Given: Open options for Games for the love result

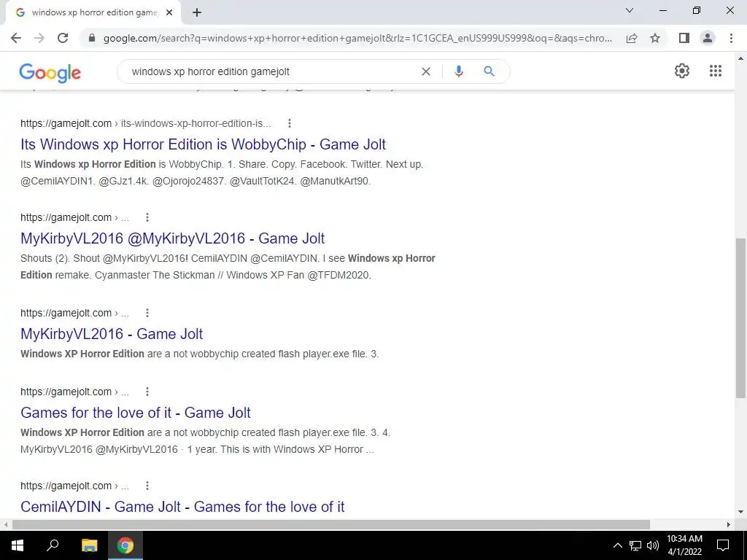Looking at the screenshot, I should pyautogui.click(x=147, y=392).
